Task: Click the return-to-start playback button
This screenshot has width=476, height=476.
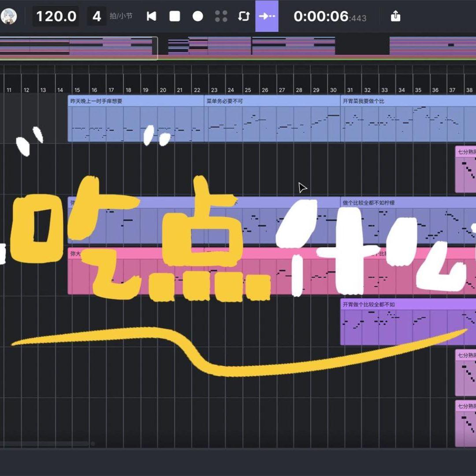Action: (x=152, y=16)
